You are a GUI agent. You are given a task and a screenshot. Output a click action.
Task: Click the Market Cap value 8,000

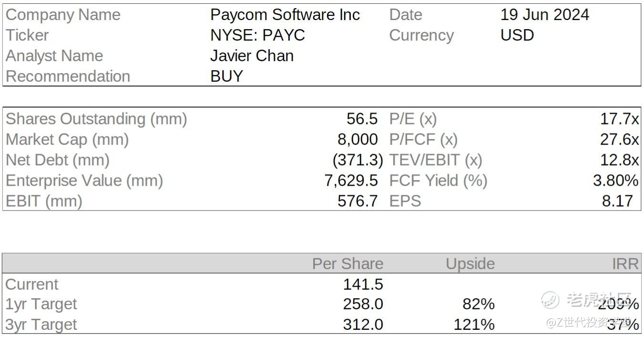[358, 139]
